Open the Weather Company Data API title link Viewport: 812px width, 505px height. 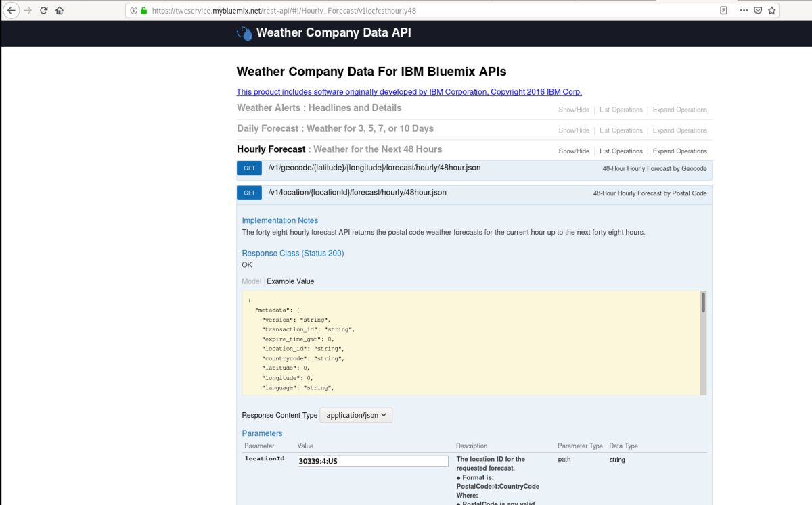tap(334, 32)
